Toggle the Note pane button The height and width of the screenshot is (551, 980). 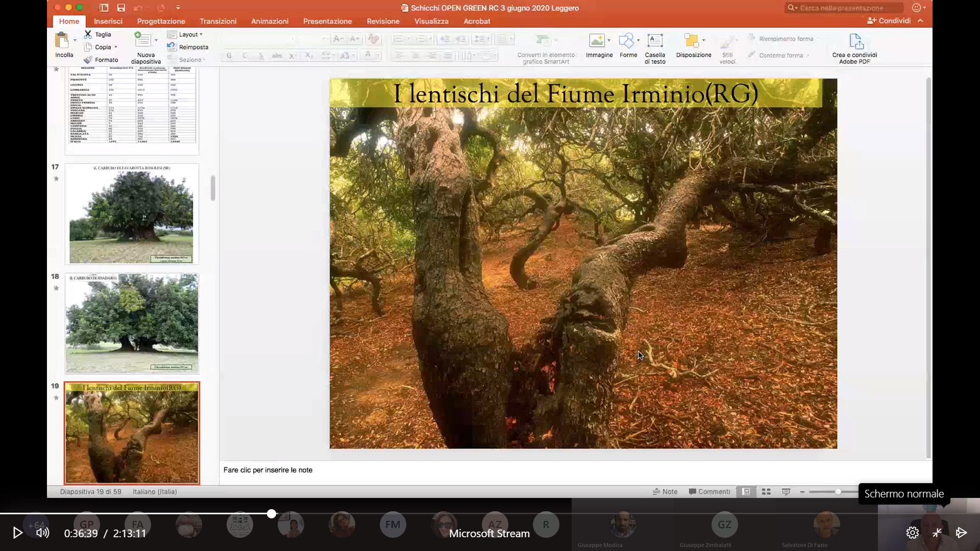click(x=665, y=491)
